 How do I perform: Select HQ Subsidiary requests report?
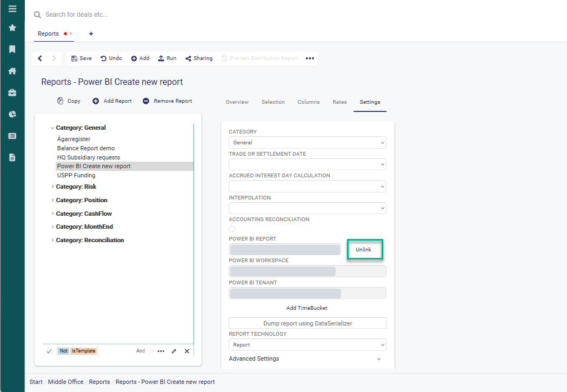(89, 157)
